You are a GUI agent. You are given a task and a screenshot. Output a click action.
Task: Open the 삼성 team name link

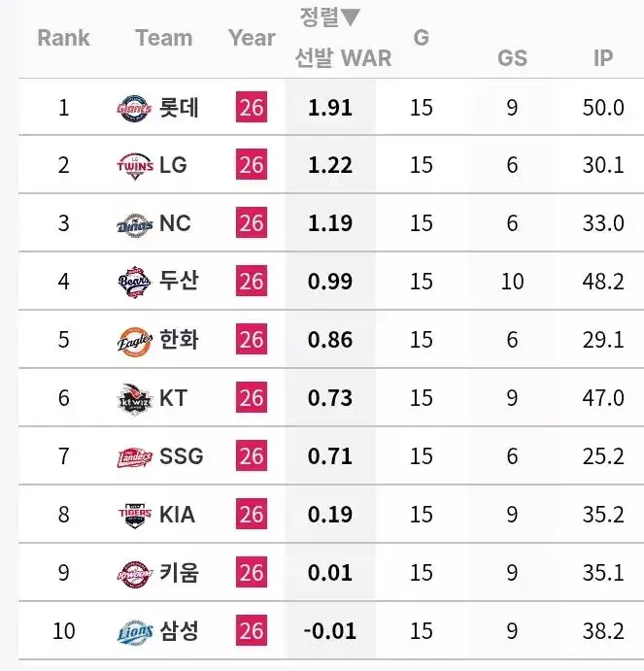[179, 631]
